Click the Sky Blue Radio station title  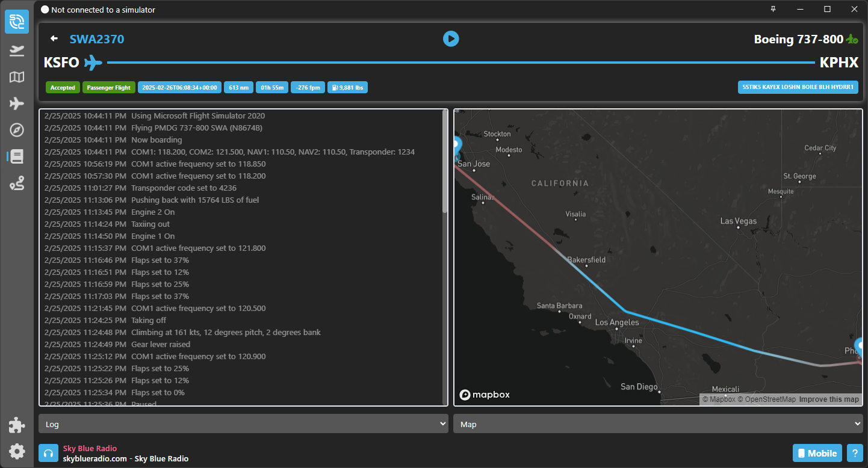(x=90, y=448)
